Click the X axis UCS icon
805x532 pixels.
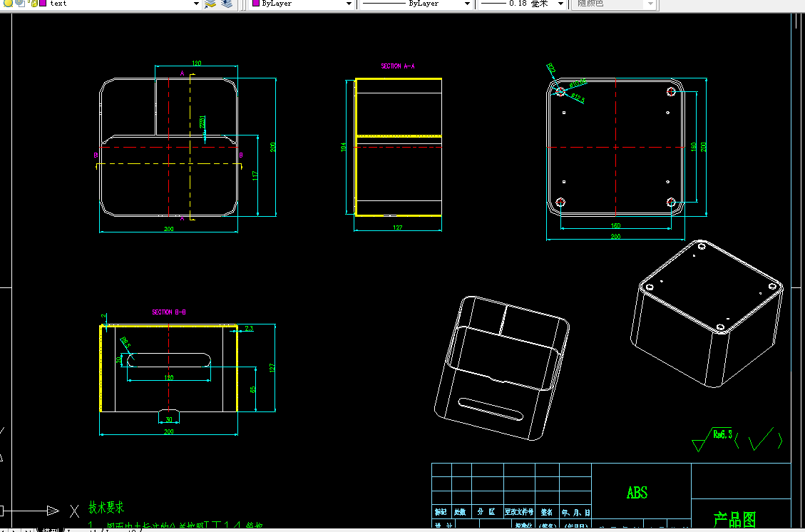click(x=74, y=511)
